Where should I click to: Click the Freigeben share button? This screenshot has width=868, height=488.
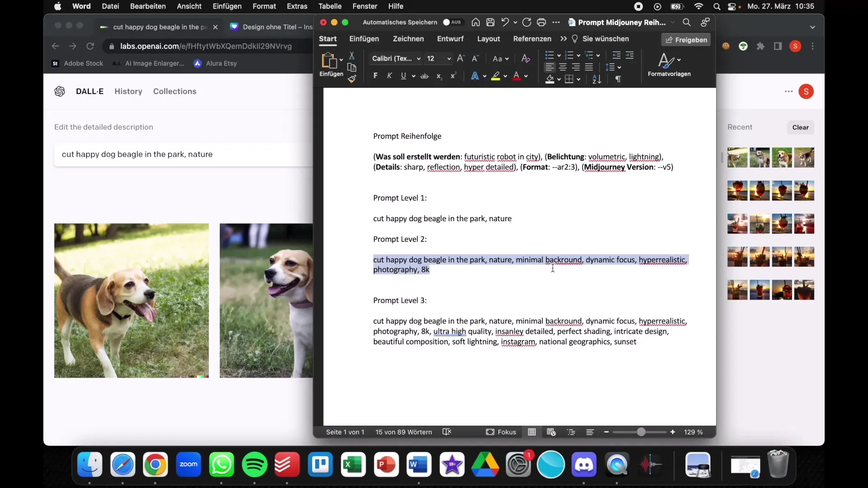686,40
